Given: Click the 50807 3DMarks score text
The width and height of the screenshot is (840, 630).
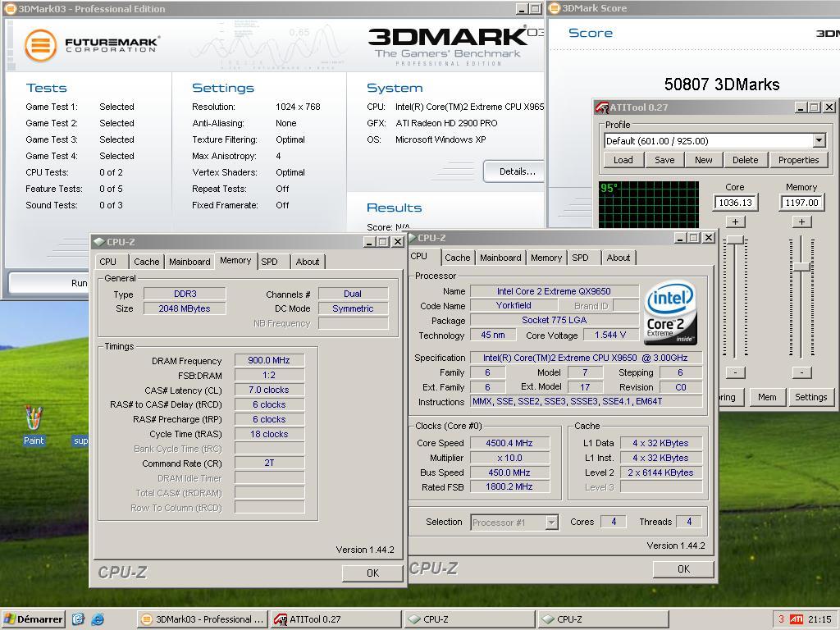Looking at the screenshot, I should (x=722, y=84).
